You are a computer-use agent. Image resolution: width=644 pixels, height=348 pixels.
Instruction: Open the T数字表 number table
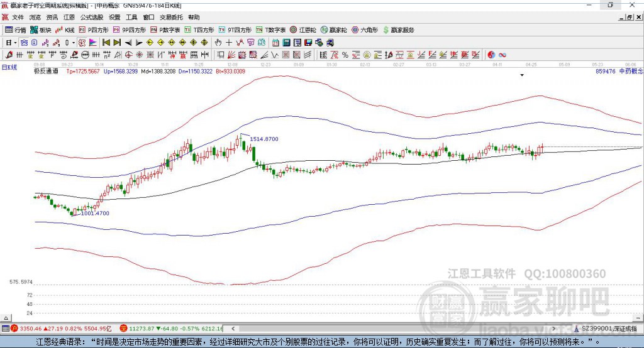271,30
